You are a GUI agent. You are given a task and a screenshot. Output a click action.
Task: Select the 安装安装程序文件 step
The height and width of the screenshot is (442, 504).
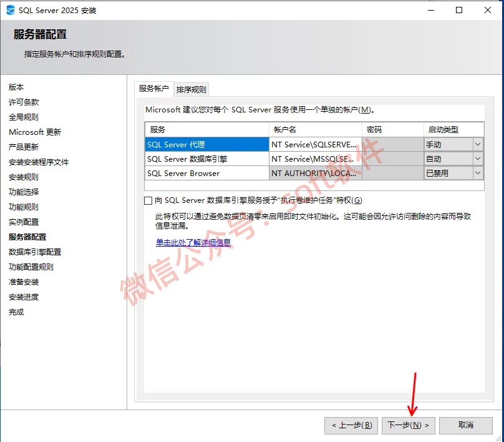pyautogui.click(x=39, y=162)
